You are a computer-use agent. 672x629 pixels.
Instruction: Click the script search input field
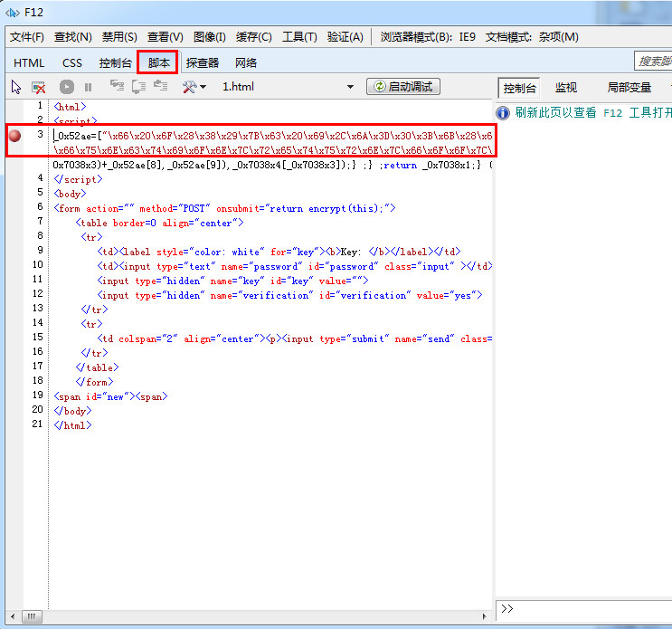tap(653, 61)
